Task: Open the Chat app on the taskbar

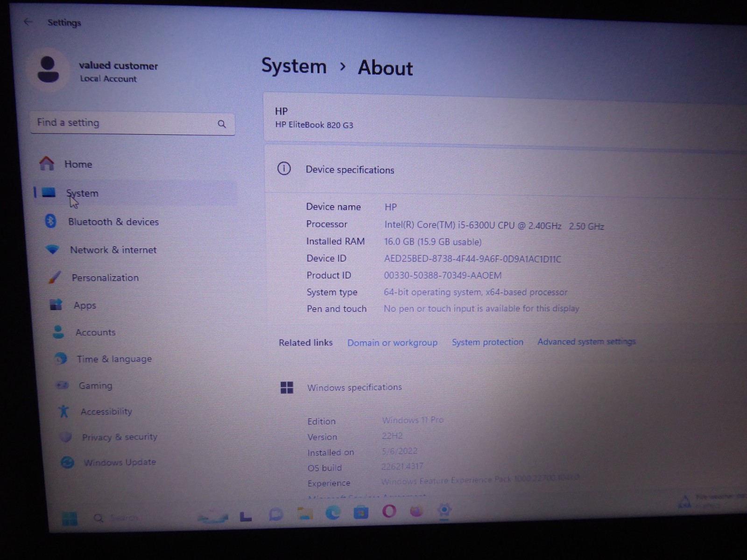Action: [275, 515]
